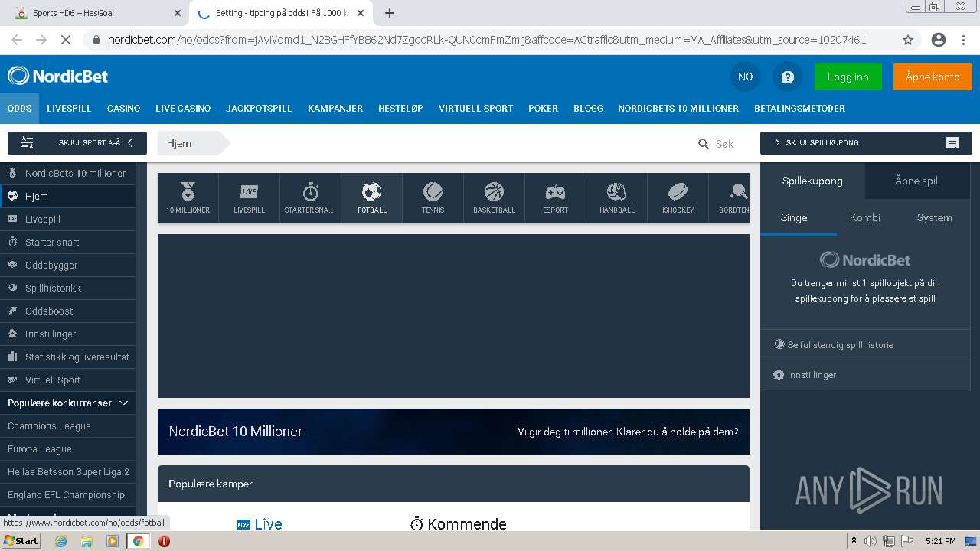
Task: Choose the Tennis sport icon
Action: (433, 198)
